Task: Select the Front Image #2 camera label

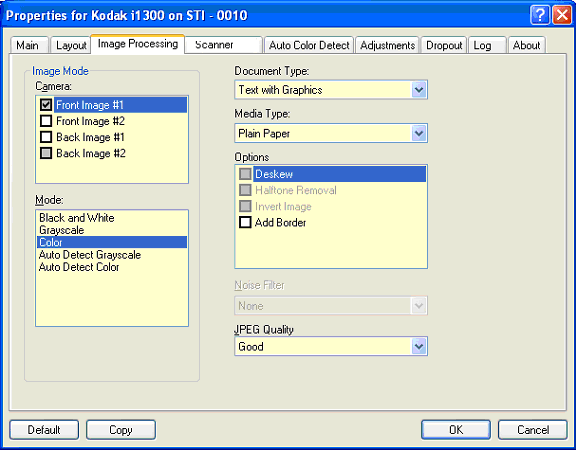Action: click(x=90, y=121)
